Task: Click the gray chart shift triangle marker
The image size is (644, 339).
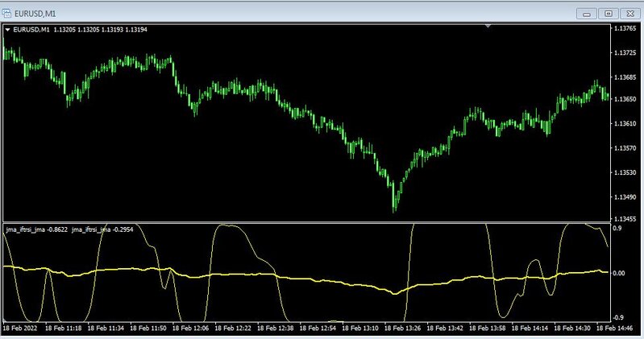Action: (x=488, y=26)
